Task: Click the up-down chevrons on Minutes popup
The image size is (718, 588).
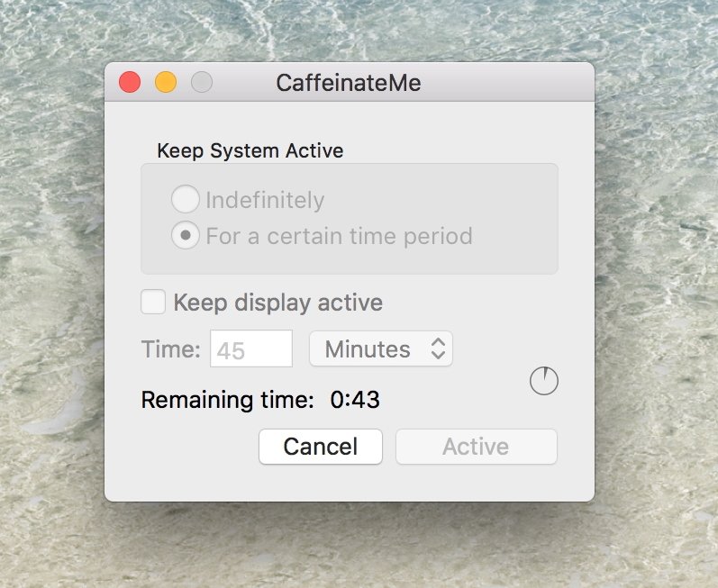Action: (438, 348)
